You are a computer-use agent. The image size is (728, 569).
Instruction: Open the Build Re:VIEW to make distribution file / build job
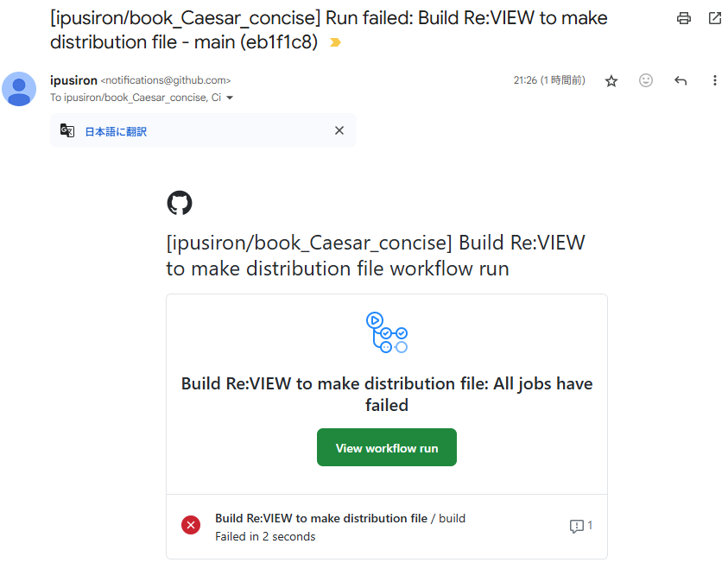tap(340, 518)
